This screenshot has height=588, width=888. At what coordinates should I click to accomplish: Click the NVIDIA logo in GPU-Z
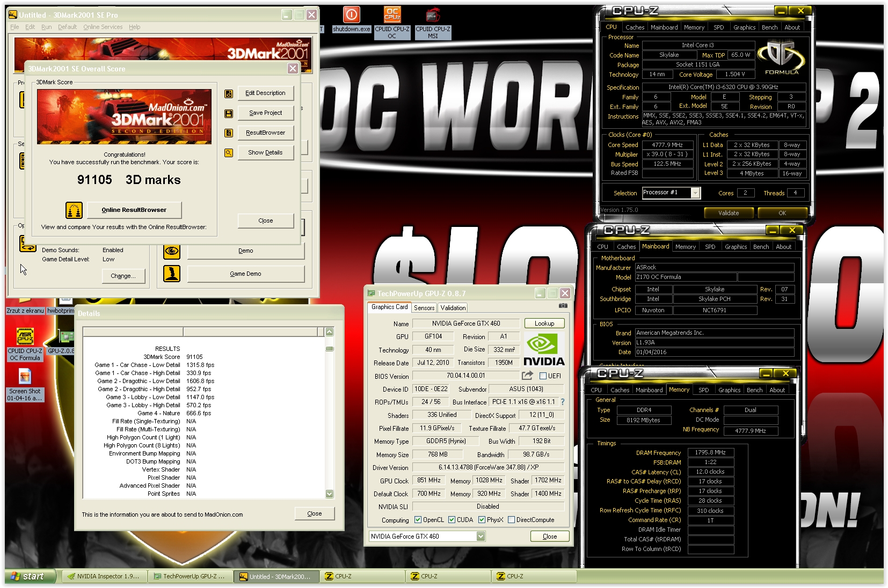(x=544, y=349)
